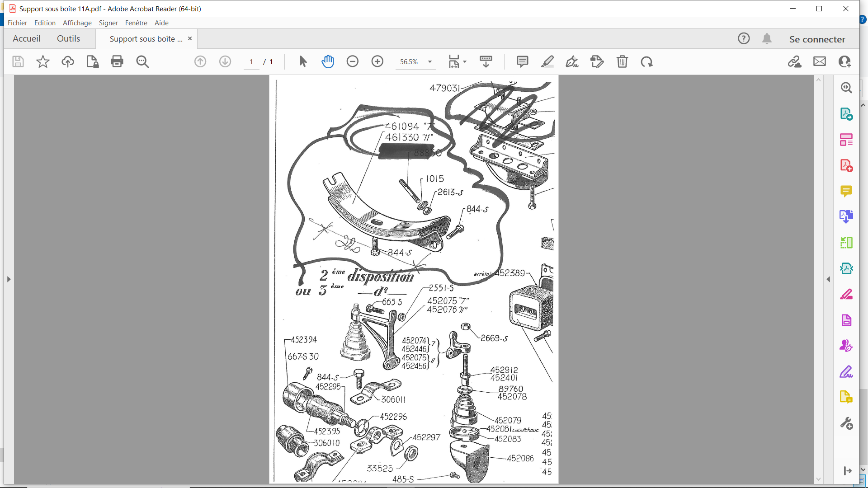
Task: Zoom out with minus button
Action: pyautogui.click(x=353, y=61)
